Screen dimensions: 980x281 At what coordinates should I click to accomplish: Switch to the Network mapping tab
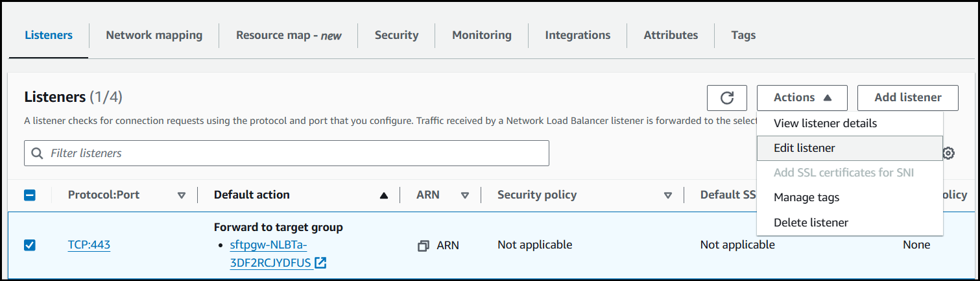(154, 35)
